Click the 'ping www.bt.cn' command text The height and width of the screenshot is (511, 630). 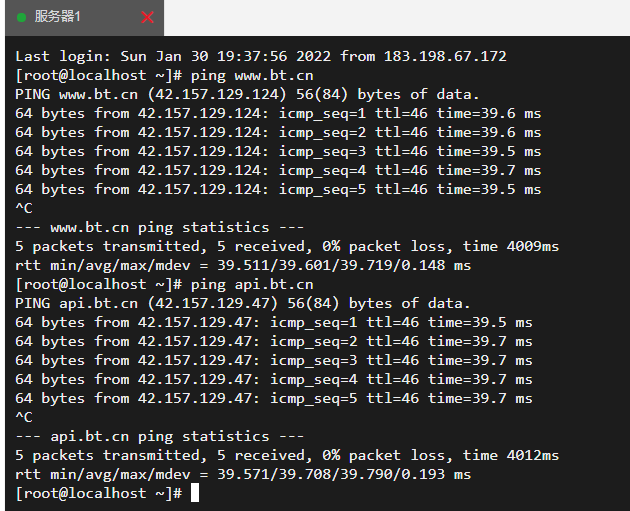pos(252,76)
